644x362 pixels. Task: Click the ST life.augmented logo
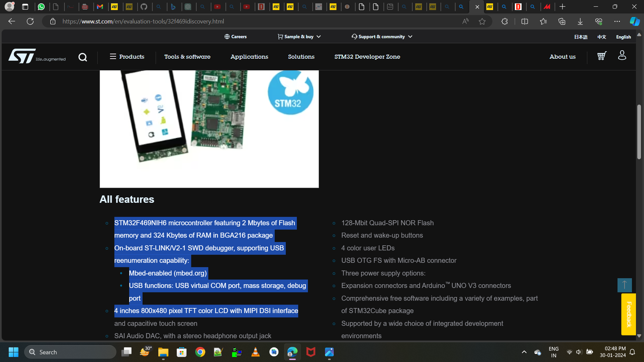(x=37, y=56)
